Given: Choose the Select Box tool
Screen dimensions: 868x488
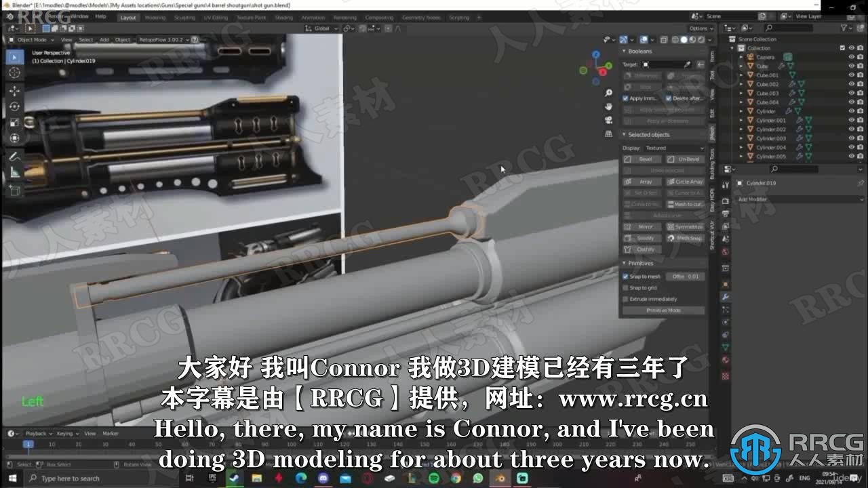Looking at the screenshot, I should 14,56.
